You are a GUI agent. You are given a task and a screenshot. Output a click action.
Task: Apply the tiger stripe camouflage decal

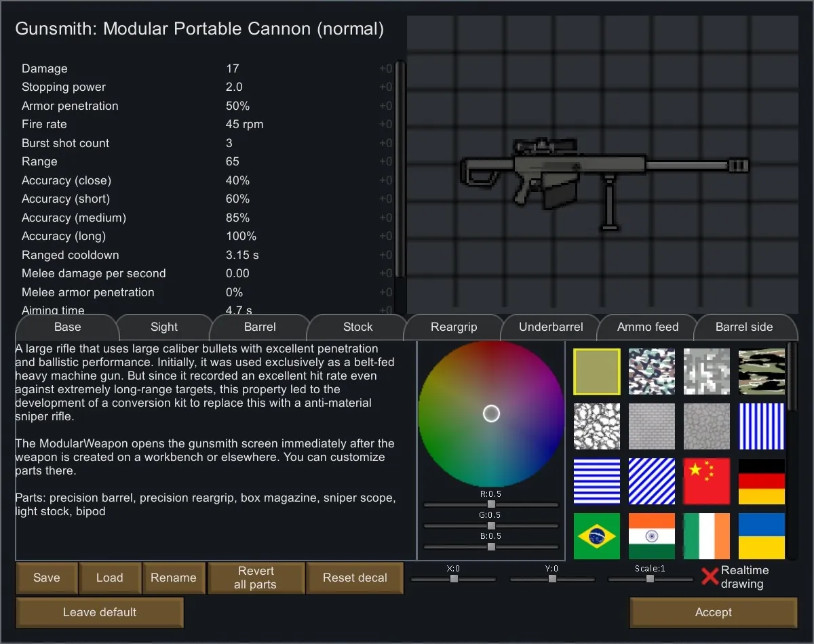coord(761,371)
